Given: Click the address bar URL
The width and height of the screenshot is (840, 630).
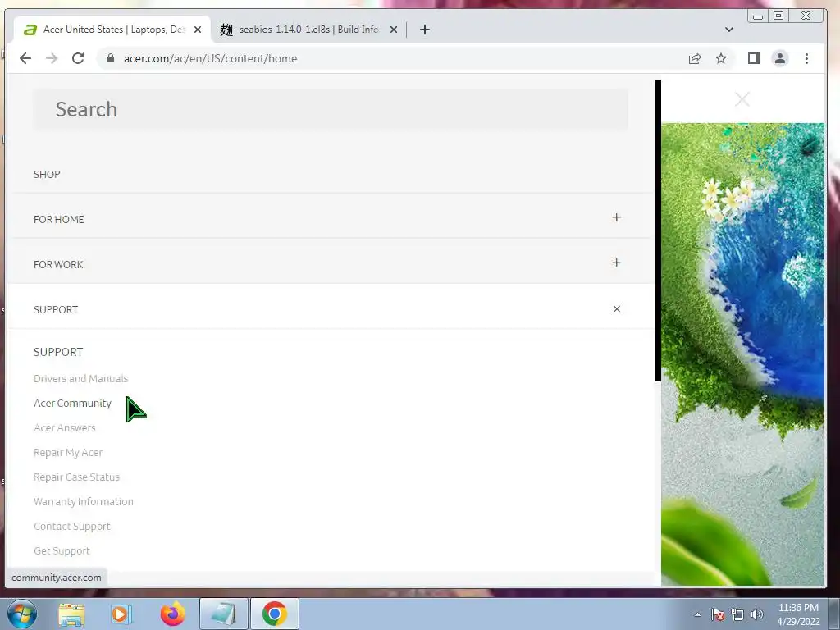Looking at the screenshot, I should click(211, 58).
